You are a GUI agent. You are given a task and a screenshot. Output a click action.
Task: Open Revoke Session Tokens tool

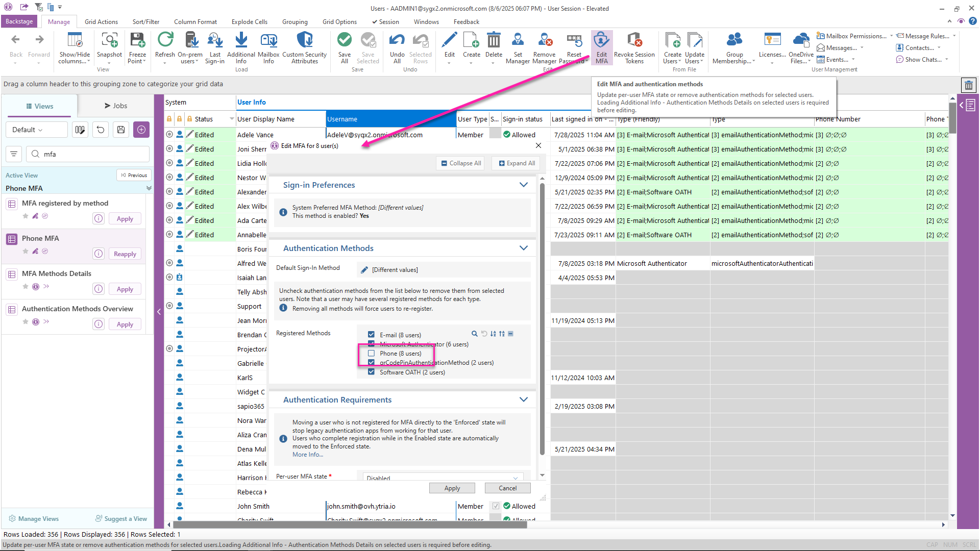[634, 47]
